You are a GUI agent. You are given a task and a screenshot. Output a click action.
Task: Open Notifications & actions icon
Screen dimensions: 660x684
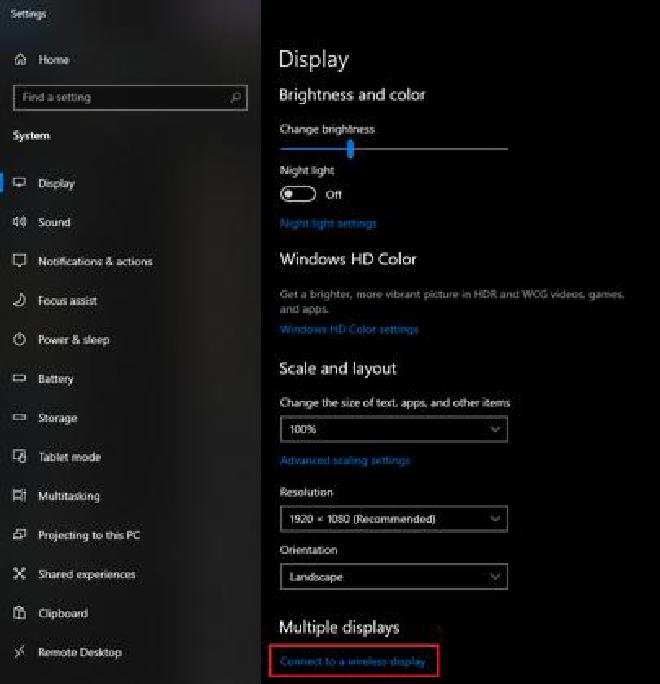[x=19, y=261]
